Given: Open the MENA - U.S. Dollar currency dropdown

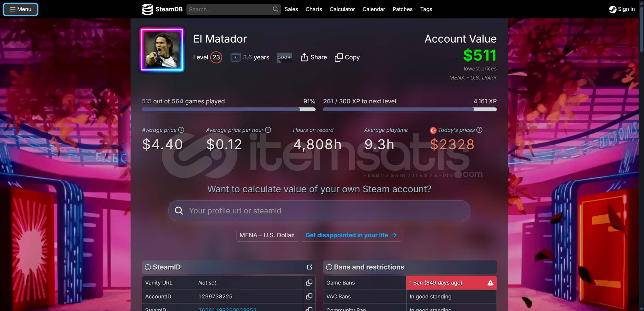Looking at the screenshot, I should [x=267, y=235].
